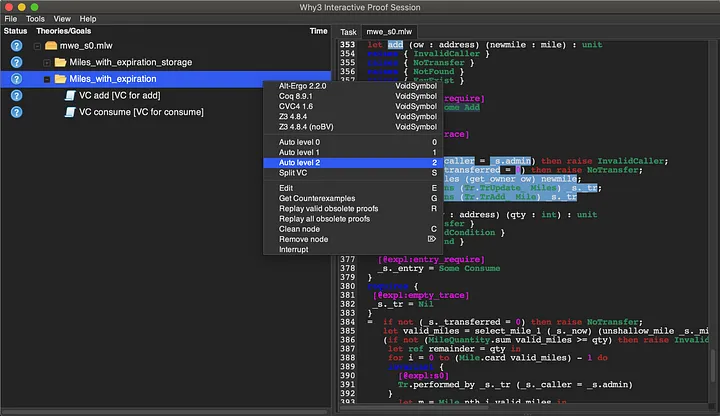The height and width of the screenshot is (416, 720).
Task: Collapse the Miles_with_expiration theory
Action: (x=46, y=79)
